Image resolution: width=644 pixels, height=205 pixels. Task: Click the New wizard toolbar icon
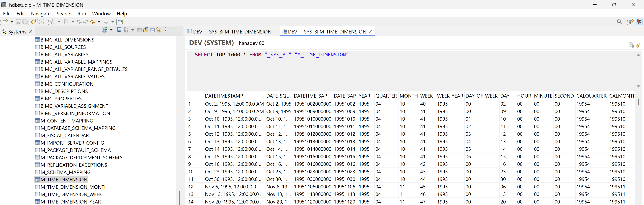click(5, 22)
